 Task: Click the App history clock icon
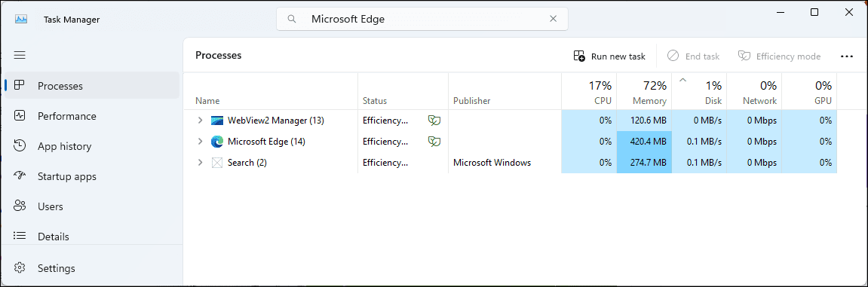(x=20, y=146)
